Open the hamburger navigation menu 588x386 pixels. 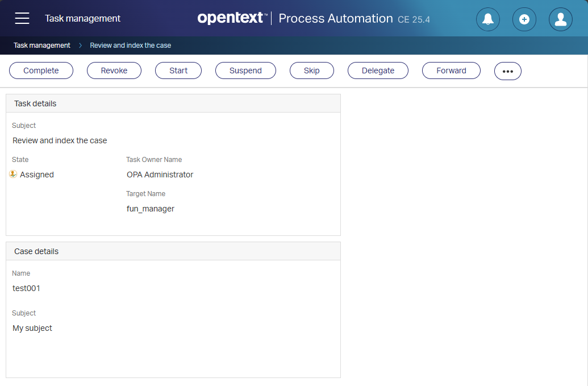pyautogui.click(x=22, y=18)
